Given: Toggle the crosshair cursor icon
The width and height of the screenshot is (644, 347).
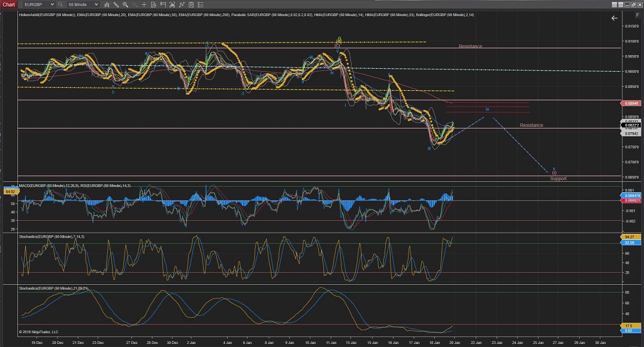Looking at the screenshot, I should pyautogui.click(x=144, y=4).
